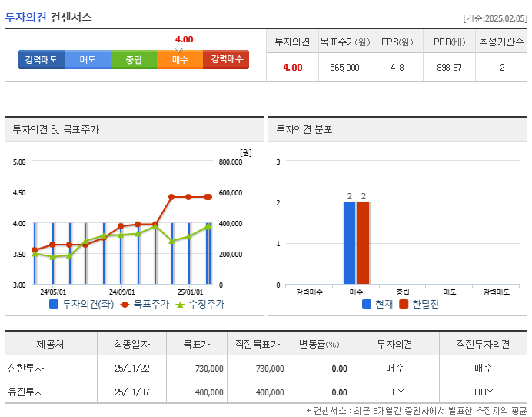This screenshot has height=417, width=532.
Task: Click the 25/01/07 date cell
Action: (132, 392)
